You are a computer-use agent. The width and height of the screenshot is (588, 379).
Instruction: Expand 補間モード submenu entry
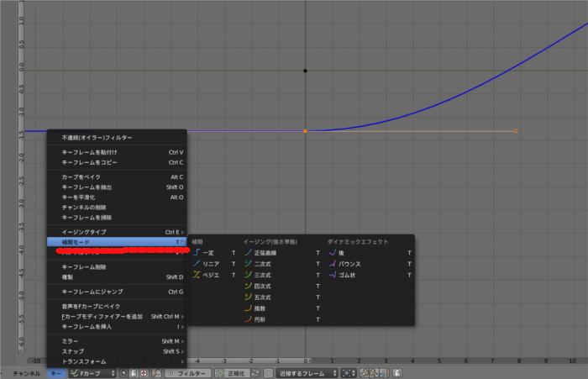117,242
